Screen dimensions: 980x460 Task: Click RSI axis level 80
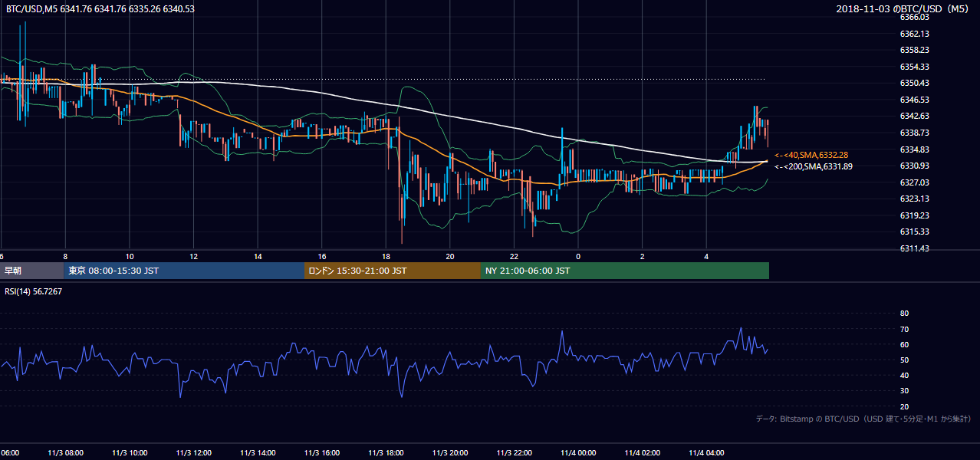904,314
